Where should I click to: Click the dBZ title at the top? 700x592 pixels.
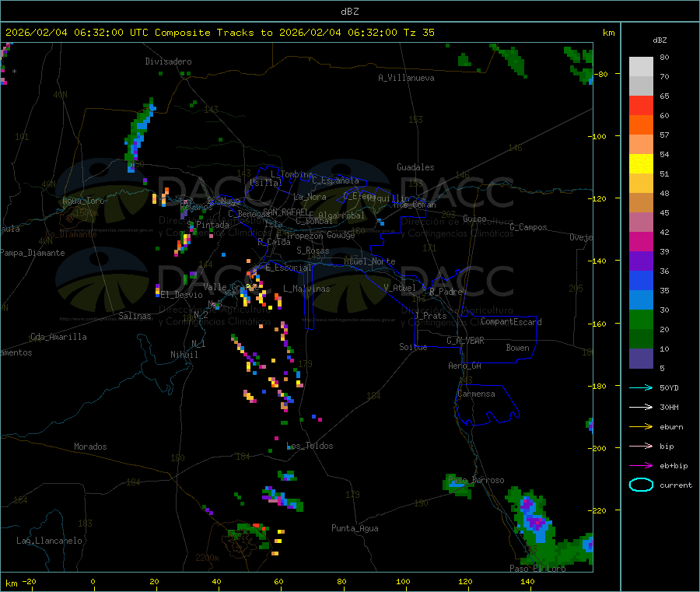click(x=349, y=11)
